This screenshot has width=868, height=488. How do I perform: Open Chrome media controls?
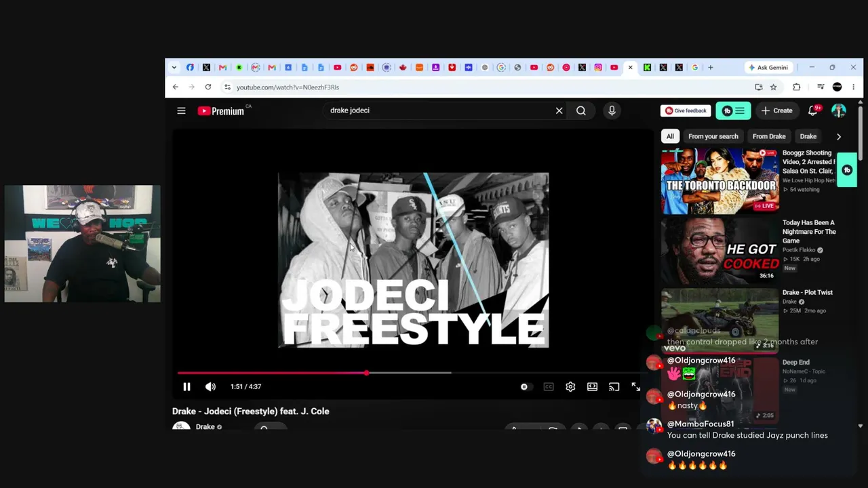821,87
